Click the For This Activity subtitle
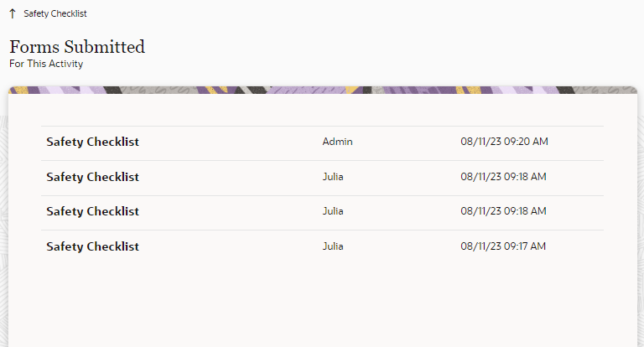 coord(46,64)
